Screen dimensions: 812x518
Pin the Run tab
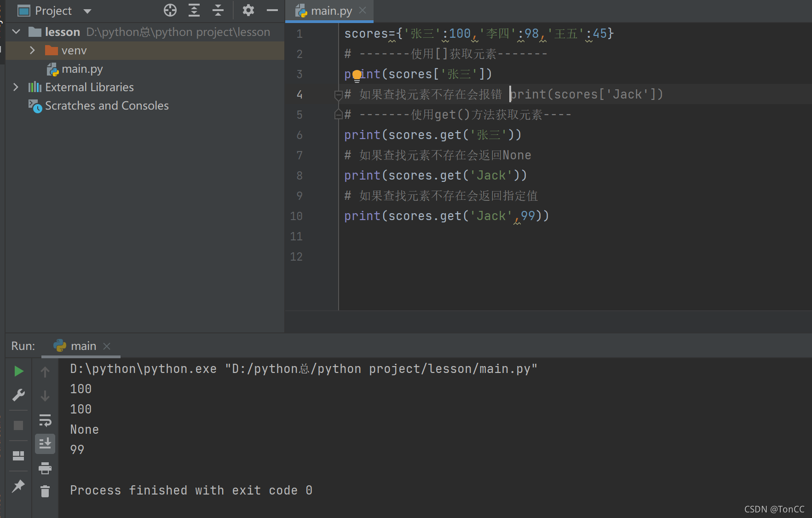[18, 486]
